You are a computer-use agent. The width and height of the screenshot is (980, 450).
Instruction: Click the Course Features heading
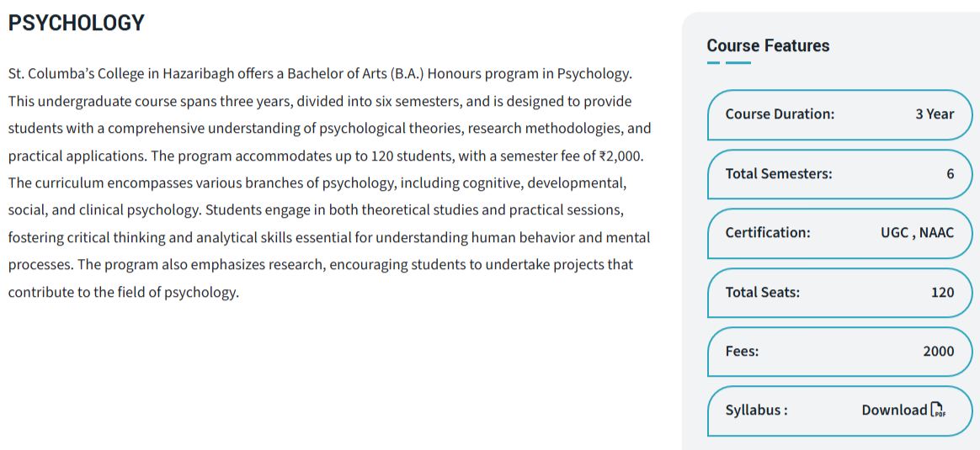[768, 46]
